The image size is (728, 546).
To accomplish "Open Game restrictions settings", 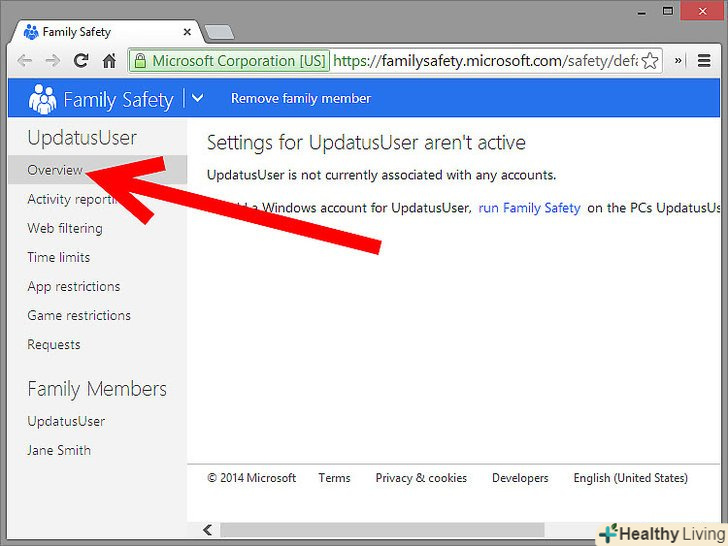I will point(79,315).
